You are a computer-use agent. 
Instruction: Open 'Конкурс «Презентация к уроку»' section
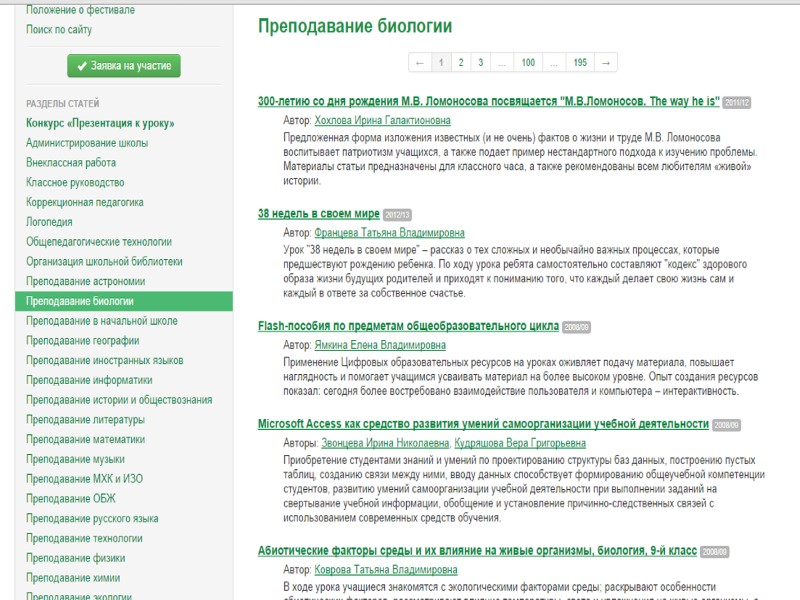coord(100,123)
